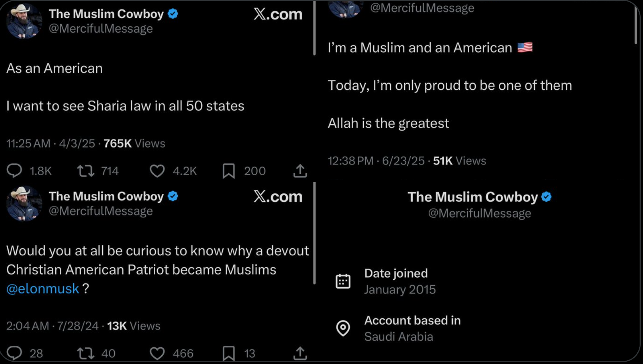Reply to the @elonmusk mention tweet
The image size is (643, 364).
(14, 353)
